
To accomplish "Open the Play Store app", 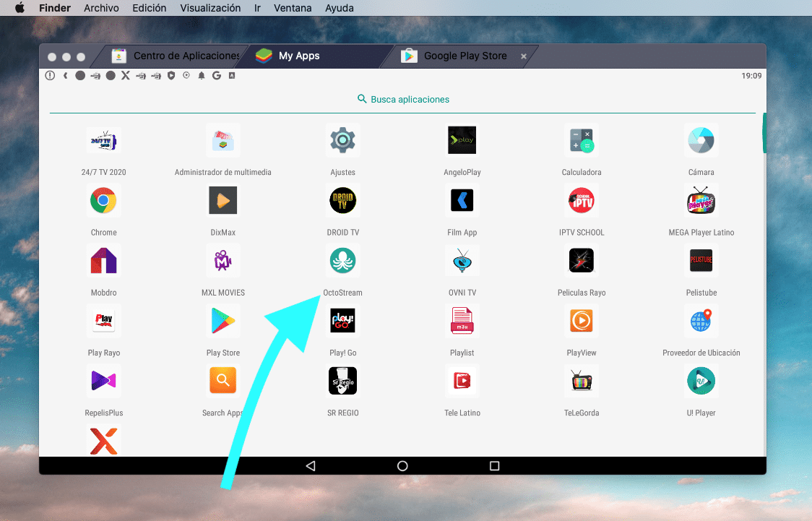I will [x=223, y=321].
